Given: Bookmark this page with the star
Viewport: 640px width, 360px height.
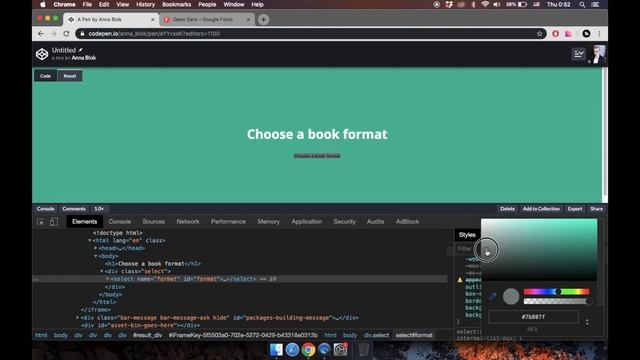Looking at the screenshot, I should pos(540,34).
